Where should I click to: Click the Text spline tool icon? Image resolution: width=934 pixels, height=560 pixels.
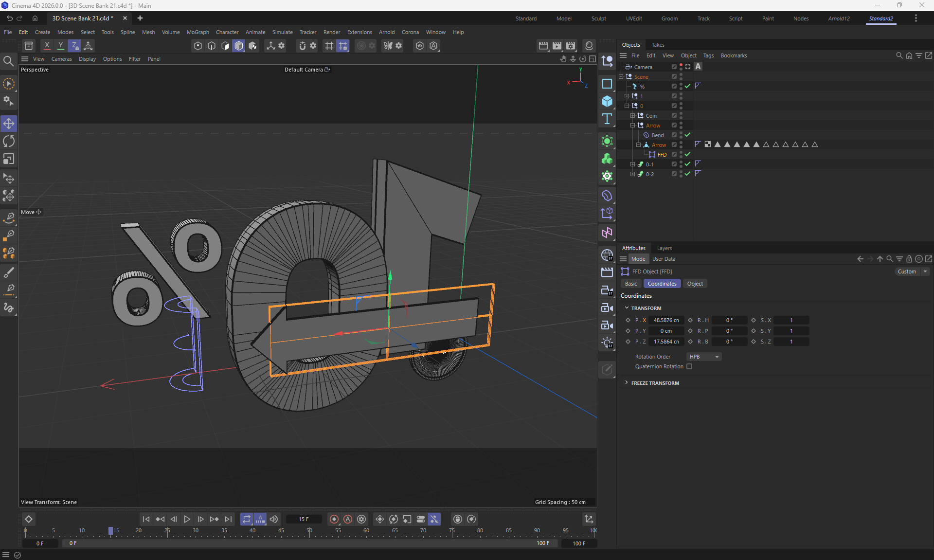point(607,119)
